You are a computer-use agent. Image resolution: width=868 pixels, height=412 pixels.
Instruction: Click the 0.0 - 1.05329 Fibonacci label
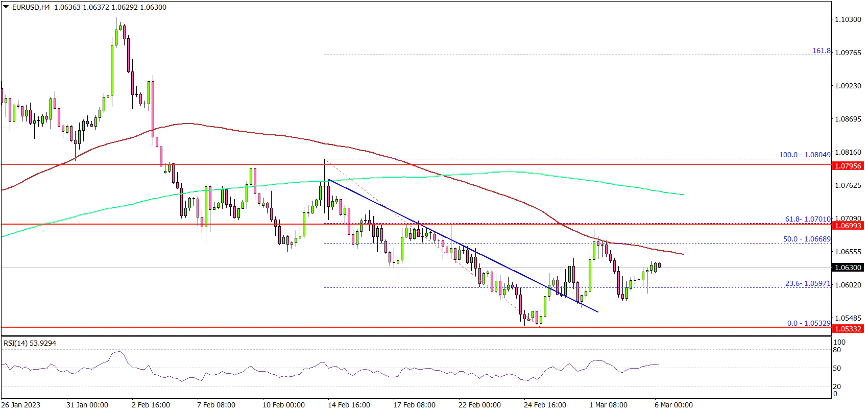point(809,323)
